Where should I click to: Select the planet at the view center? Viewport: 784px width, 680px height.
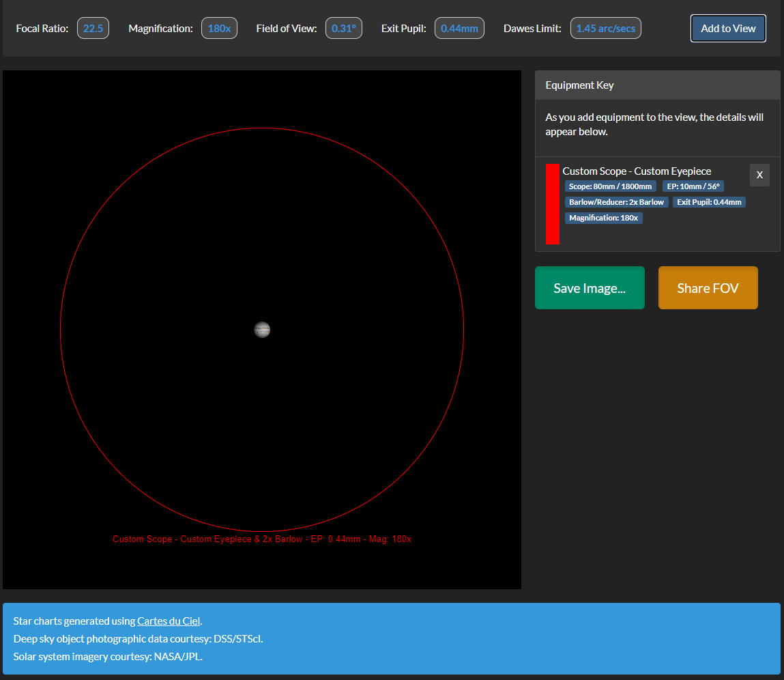pyautogui.click(x=262, y=330)
